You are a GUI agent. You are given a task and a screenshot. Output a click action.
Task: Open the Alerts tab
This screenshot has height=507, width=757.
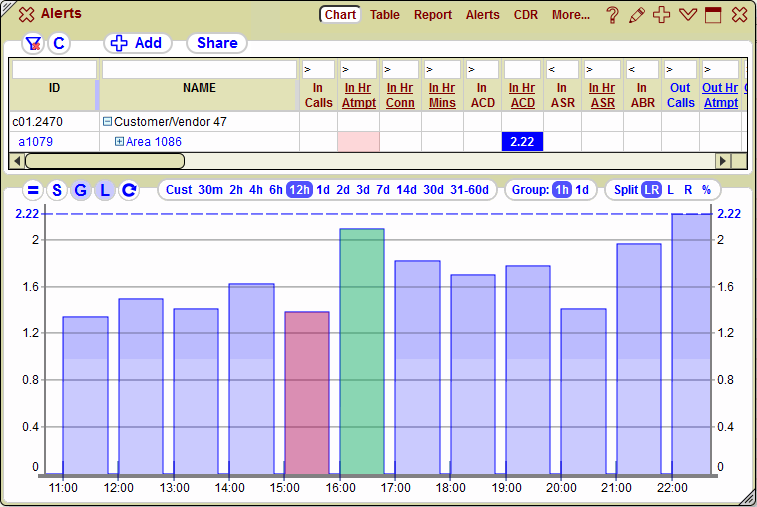click(482, 15)
